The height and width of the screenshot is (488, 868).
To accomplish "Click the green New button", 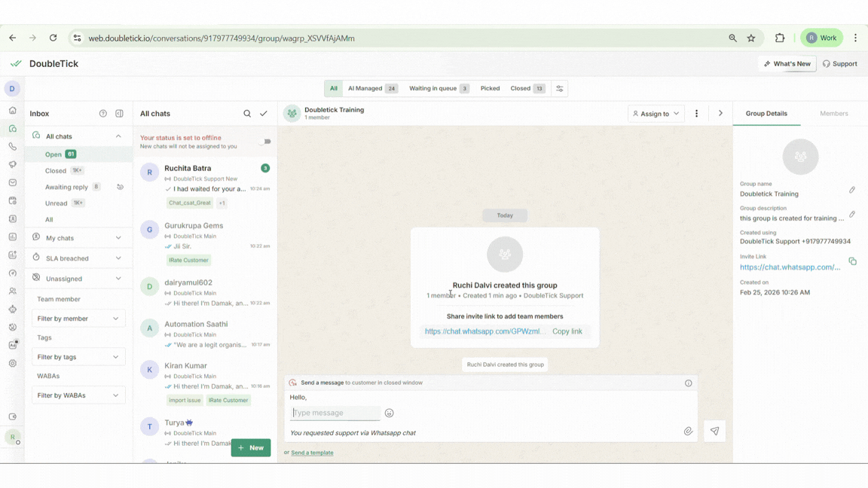I will click(251, 447).
